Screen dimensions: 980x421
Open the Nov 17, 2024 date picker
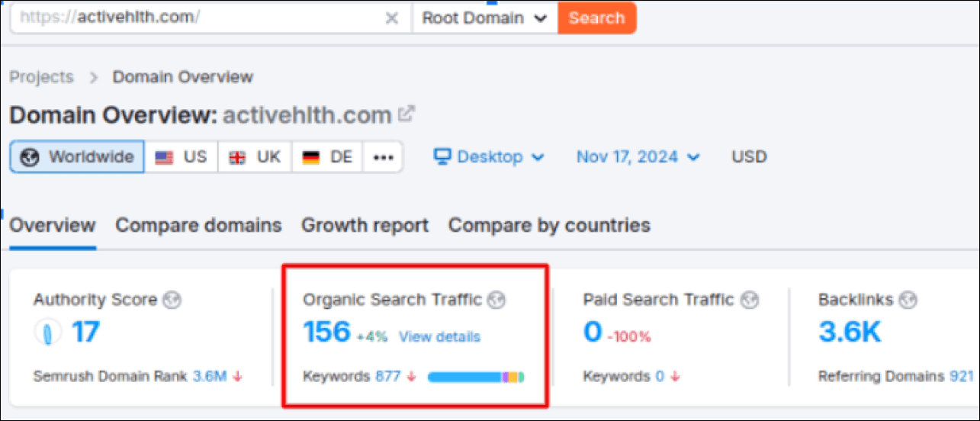click(638, 157)
